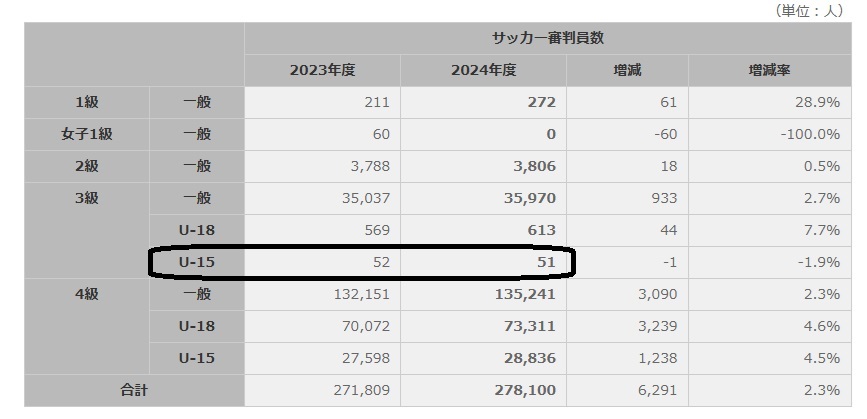867x419 pixels.
Task: Select the 28.9% rate cell
Action: [819, 102]
